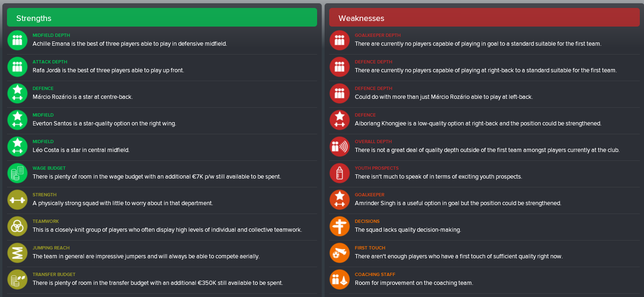Select the Amrinder Singh goalkeeper weakness row

[x=484, y=200]
